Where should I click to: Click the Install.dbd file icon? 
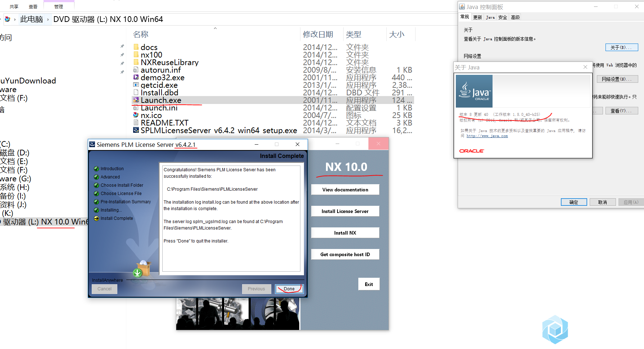(x=136, y=92)
